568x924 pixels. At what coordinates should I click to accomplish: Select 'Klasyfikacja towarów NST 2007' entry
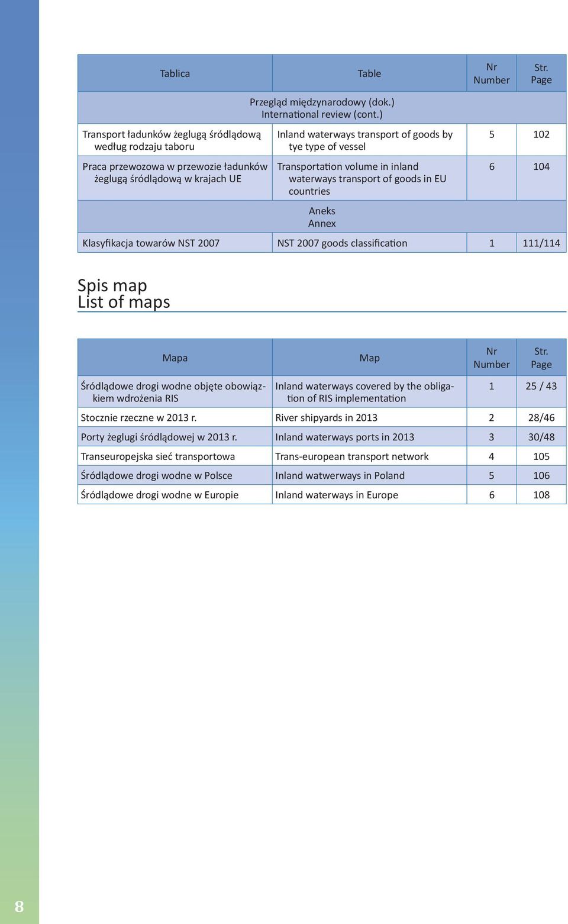[151, 243]
